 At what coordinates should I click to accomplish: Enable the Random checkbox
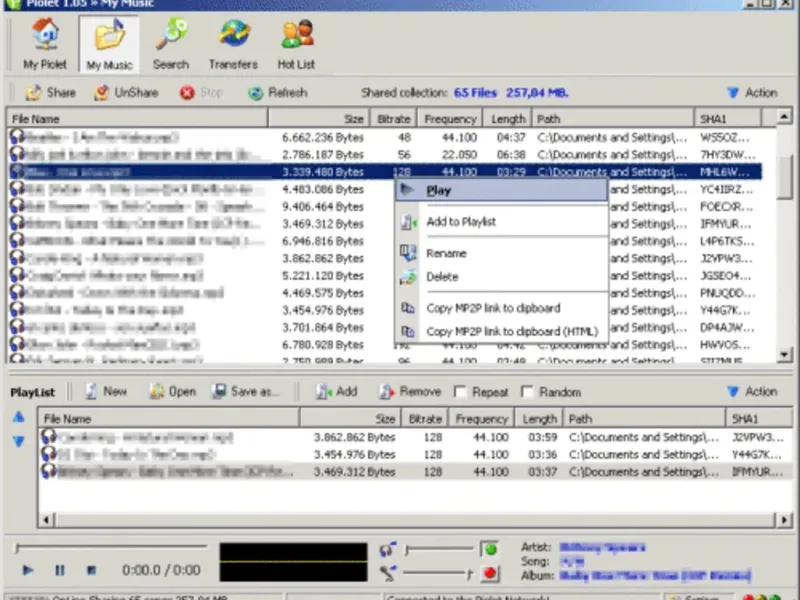tap(527, 392)
